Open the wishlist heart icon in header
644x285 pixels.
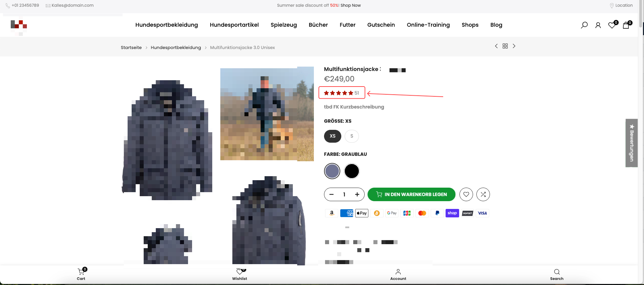point(611,25)
